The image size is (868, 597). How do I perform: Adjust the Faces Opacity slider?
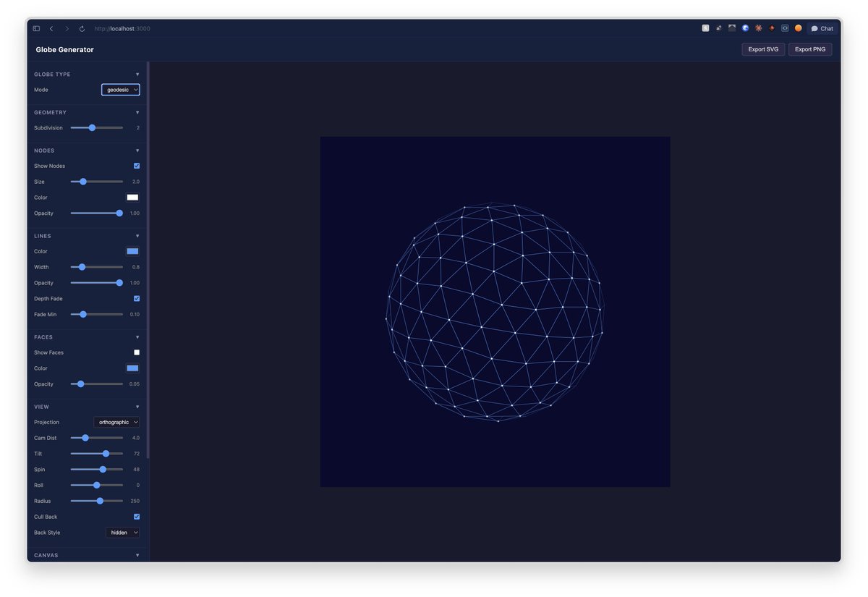pos(96,384)
